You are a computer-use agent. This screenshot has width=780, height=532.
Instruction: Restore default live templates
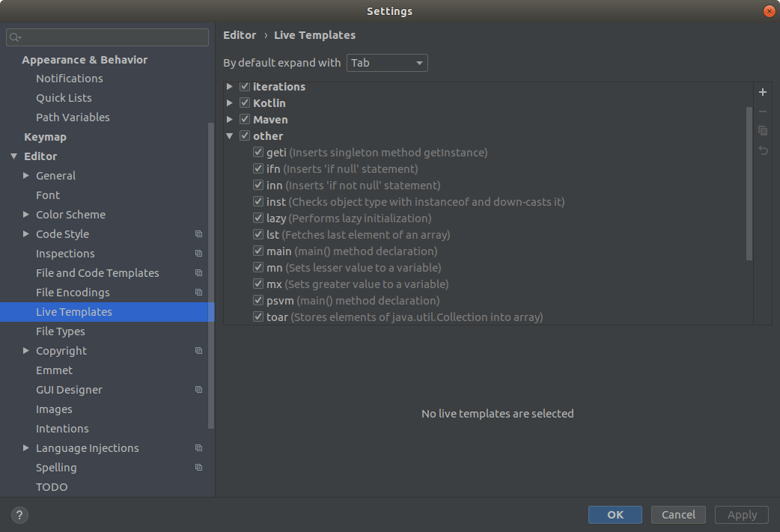point(762,150)
